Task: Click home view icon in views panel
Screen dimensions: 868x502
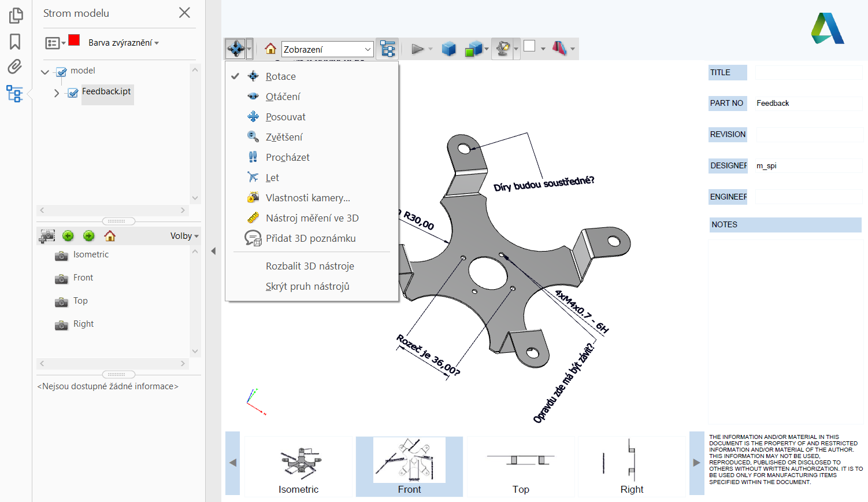Action: (110, 236)
